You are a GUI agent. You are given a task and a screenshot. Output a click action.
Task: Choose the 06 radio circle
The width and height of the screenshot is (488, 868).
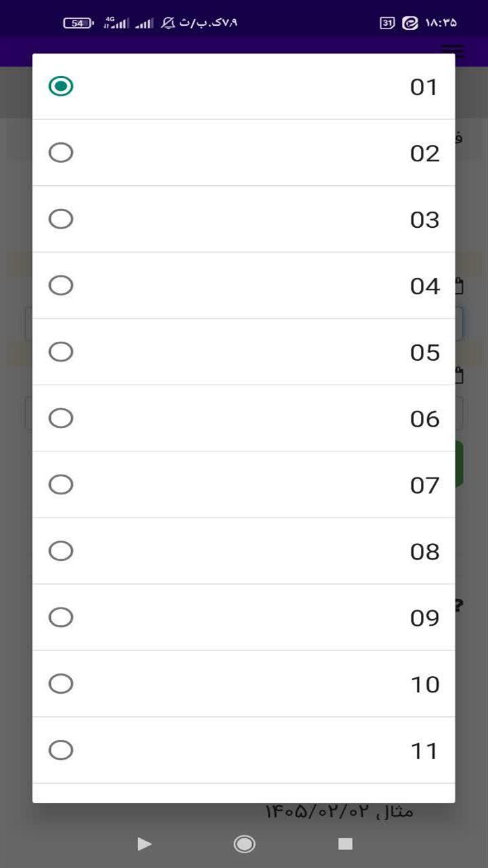click(x=61, y=418)
